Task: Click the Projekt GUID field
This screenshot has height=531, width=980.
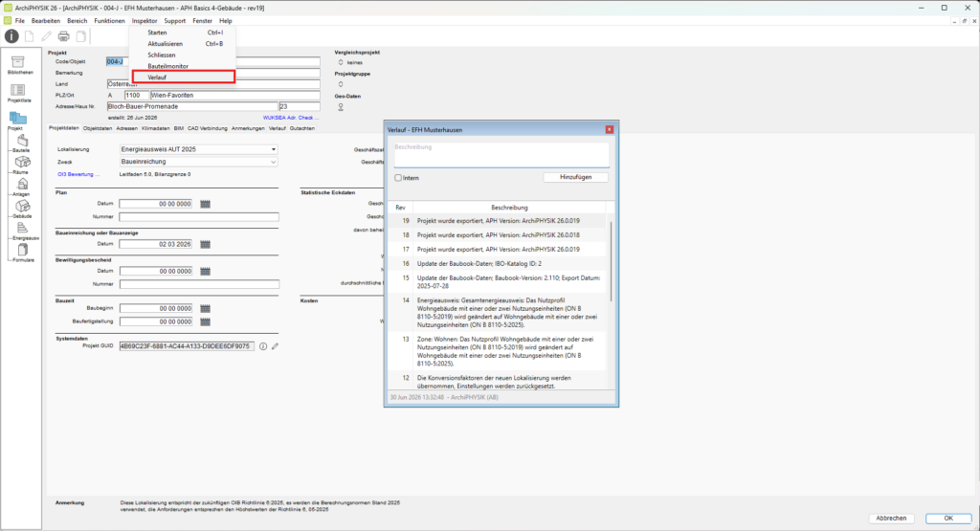Action: coord(187,346)
